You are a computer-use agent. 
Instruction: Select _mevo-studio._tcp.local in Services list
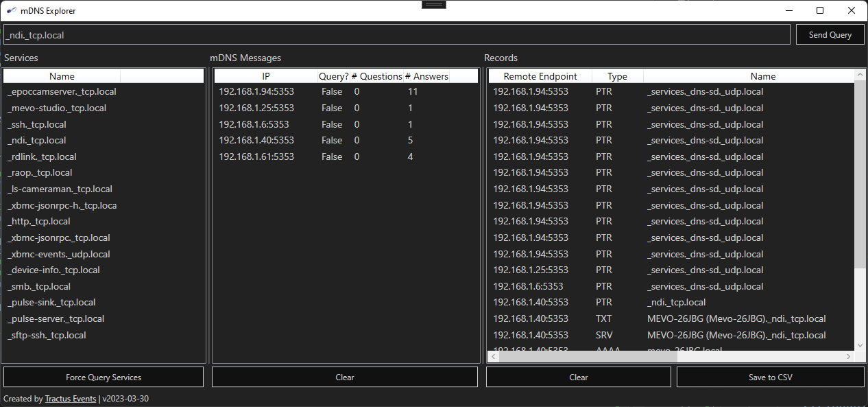pos(57,108)
